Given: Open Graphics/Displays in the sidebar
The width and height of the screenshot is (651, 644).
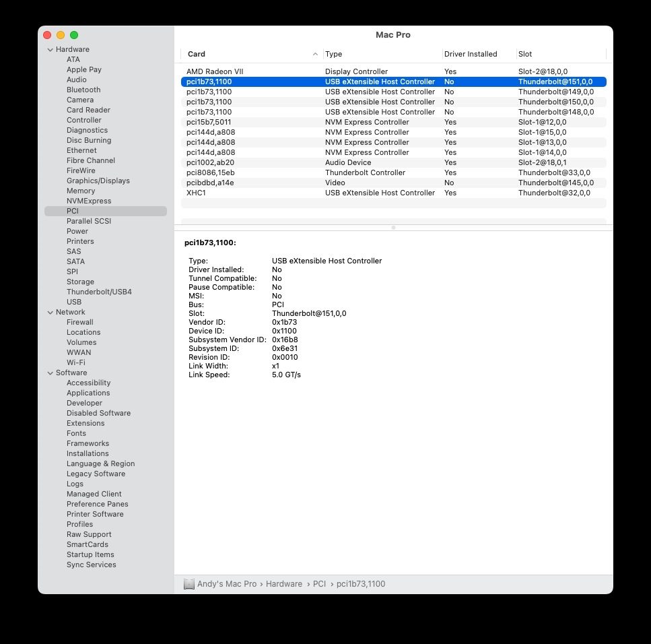Looking at the screenshot, I should pyautogui.click(x=98, y=181).
